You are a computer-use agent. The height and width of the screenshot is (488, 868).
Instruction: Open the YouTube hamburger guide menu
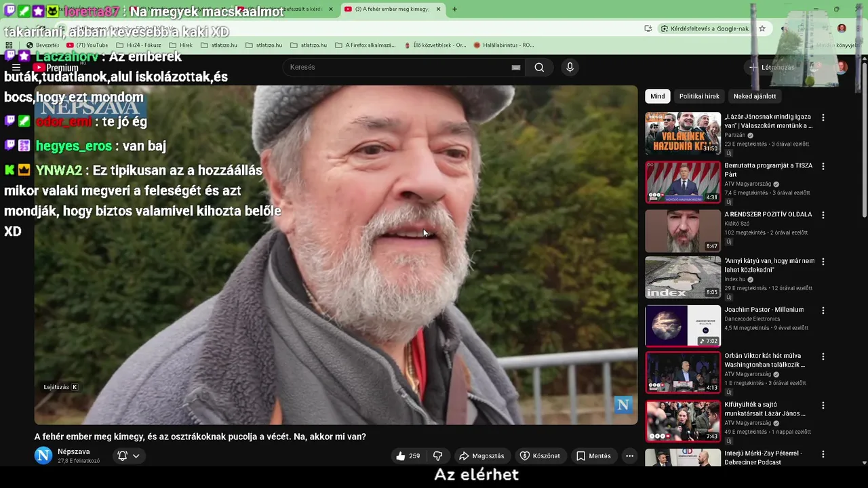coord(16,68)
